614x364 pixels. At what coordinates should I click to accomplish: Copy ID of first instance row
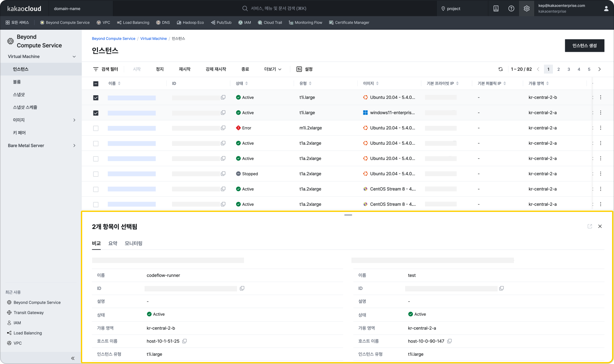point(223,97)
